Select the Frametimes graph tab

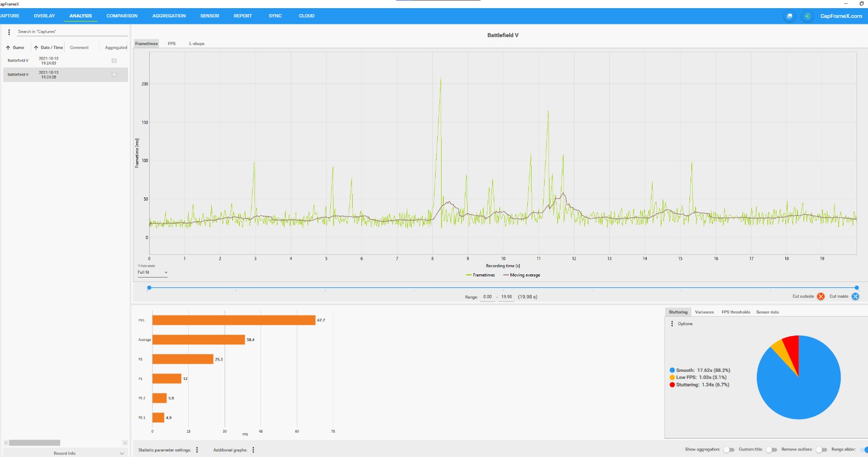coord(146,44)
